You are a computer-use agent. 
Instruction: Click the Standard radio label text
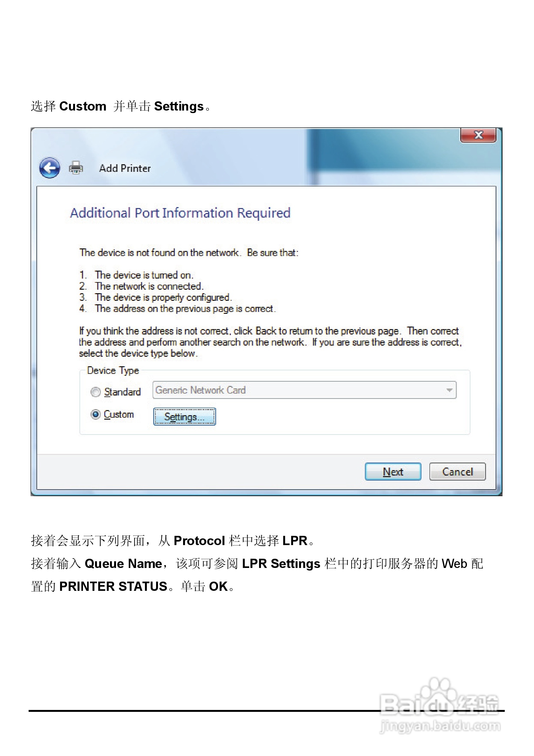[x=122, y=392]
